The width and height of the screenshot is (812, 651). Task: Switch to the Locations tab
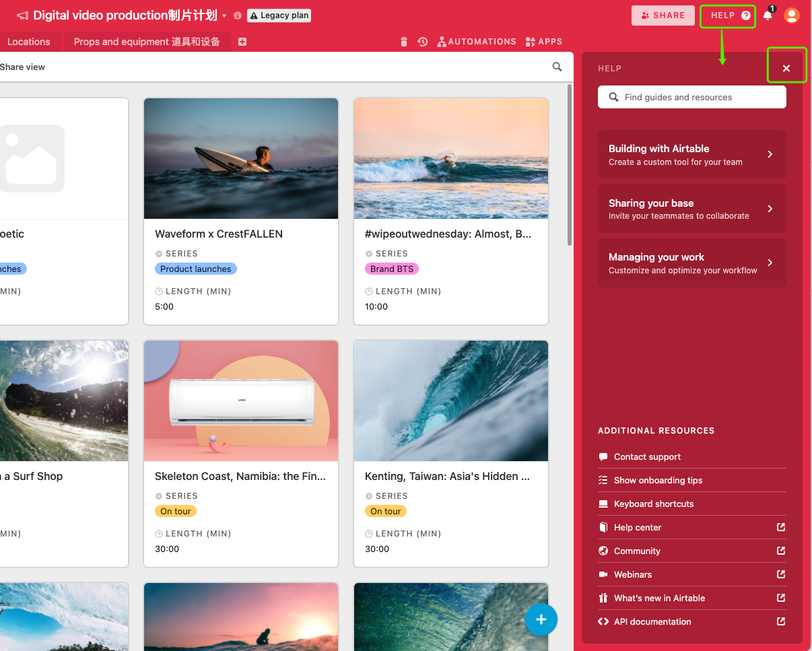click(28, 42)
